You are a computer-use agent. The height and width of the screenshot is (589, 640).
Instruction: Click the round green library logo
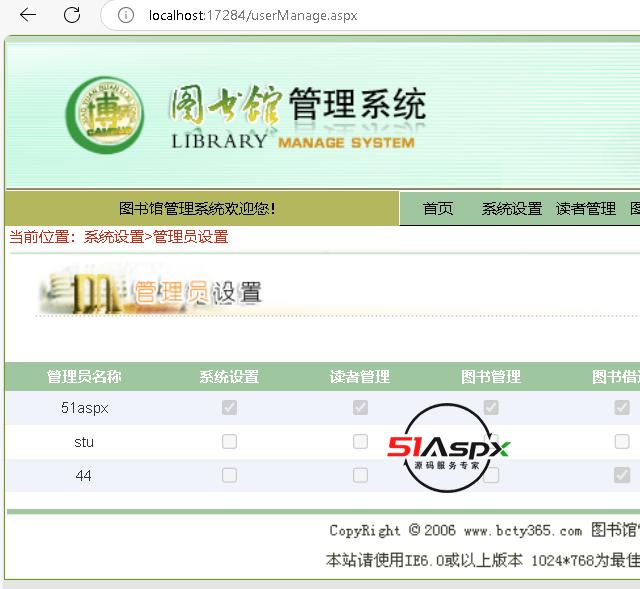pyautogui.click(x=105, y=115)
